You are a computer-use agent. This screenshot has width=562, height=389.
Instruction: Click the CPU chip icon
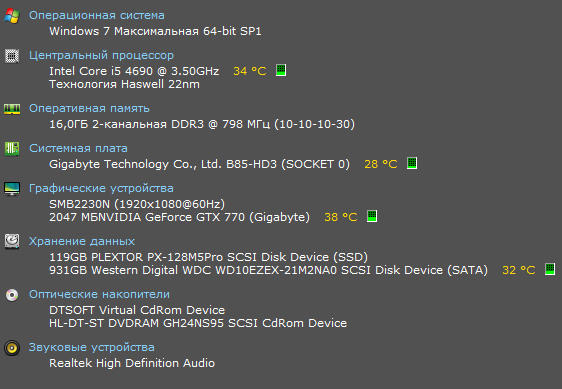[x=12, y=56]
